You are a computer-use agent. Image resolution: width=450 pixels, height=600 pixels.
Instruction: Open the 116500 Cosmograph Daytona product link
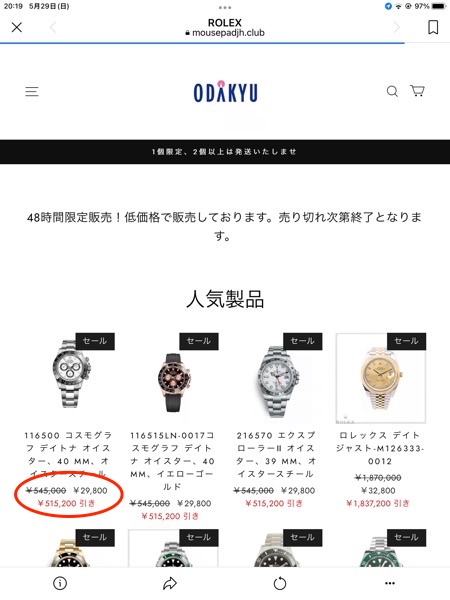point(68,455)
